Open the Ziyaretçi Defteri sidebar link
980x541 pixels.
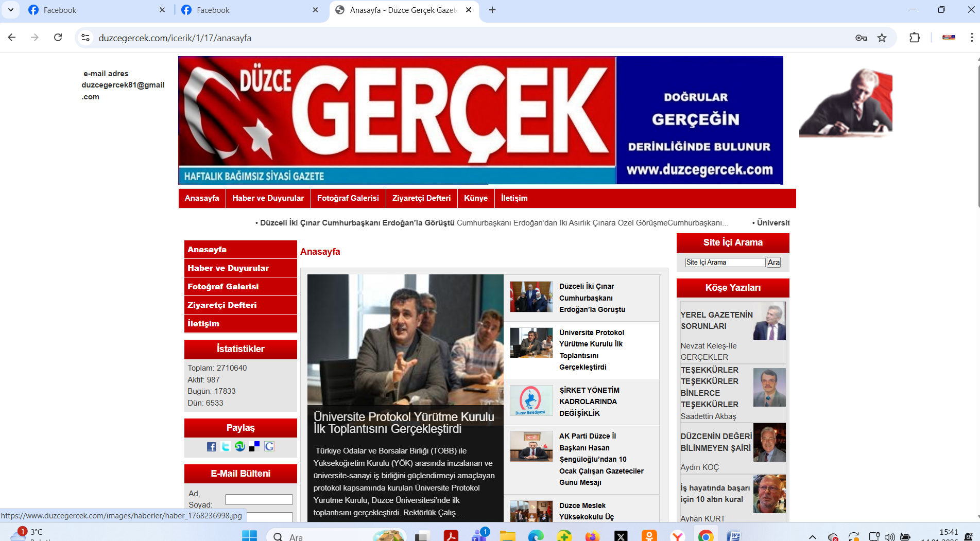[222, 305]
